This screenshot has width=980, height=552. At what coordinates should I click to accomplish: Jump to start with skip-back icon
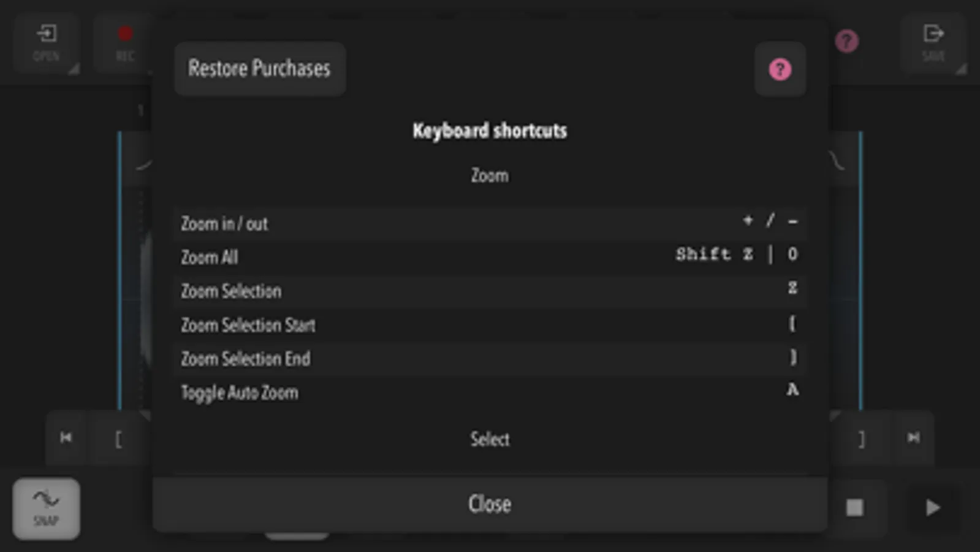point(66,437)
